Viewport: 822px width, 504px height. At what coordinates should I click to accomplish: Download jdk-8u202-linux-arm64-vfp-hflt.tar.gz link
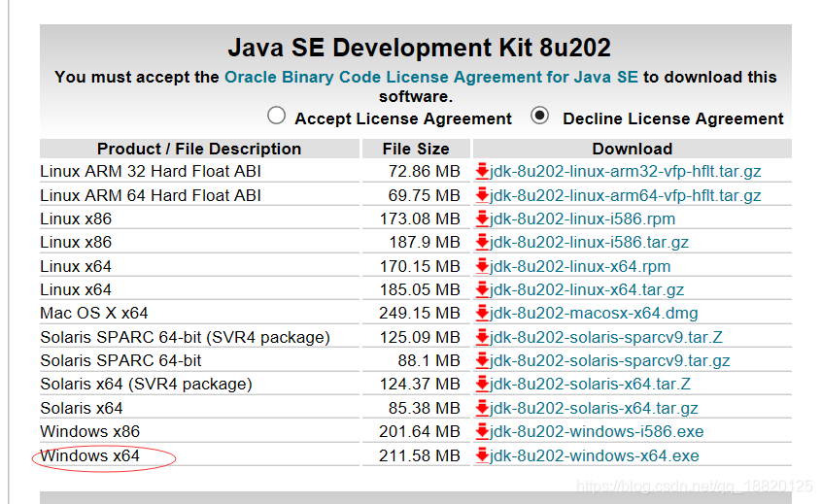(x=625, y=195)
